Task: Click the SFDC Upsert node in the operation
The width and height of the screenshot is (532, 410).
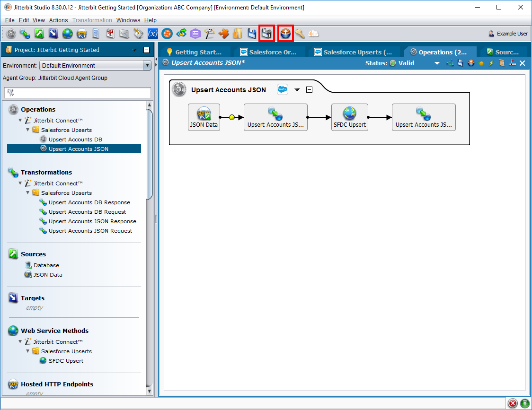Action: pos(350,117)
